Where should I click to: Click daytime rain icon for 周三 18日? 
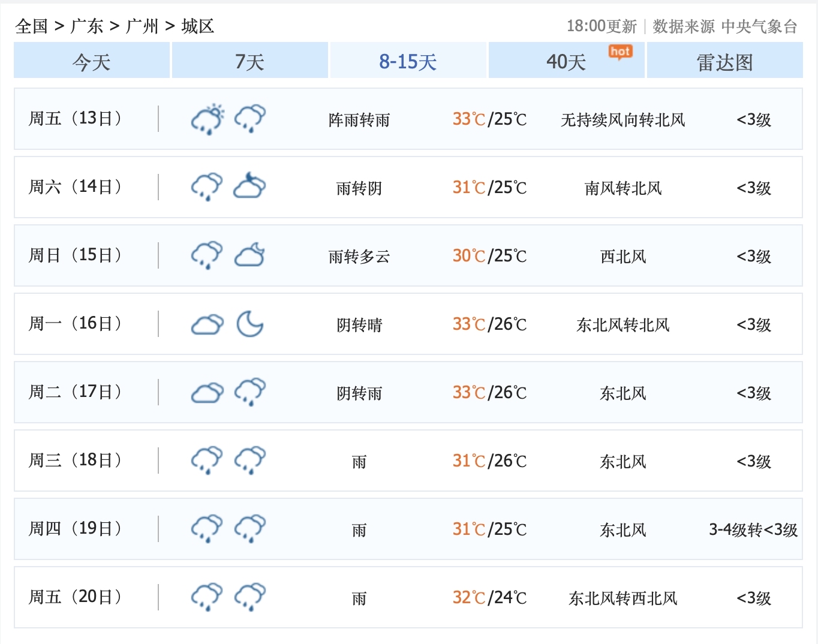207,461
